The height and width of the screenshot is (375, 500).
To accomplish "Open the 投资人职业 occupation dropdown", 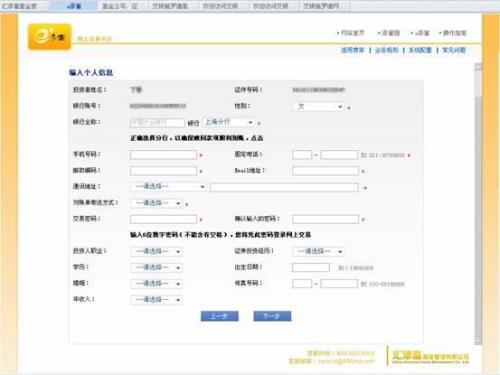I will click(156, 251).
